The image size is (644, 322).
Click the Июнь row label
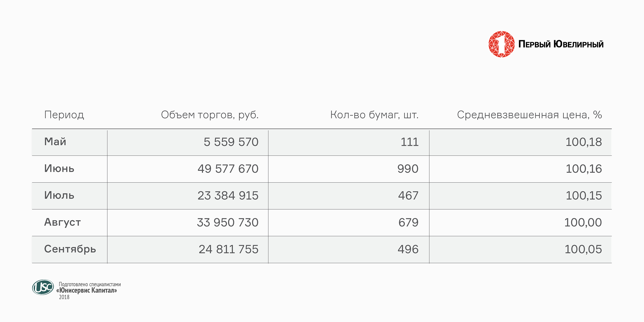pos(59,169)
